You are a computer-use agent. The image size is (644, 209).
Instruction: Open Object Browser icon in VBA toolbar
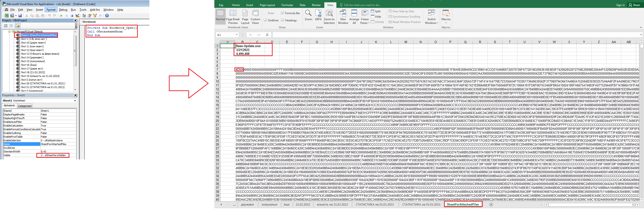[95, 16]
